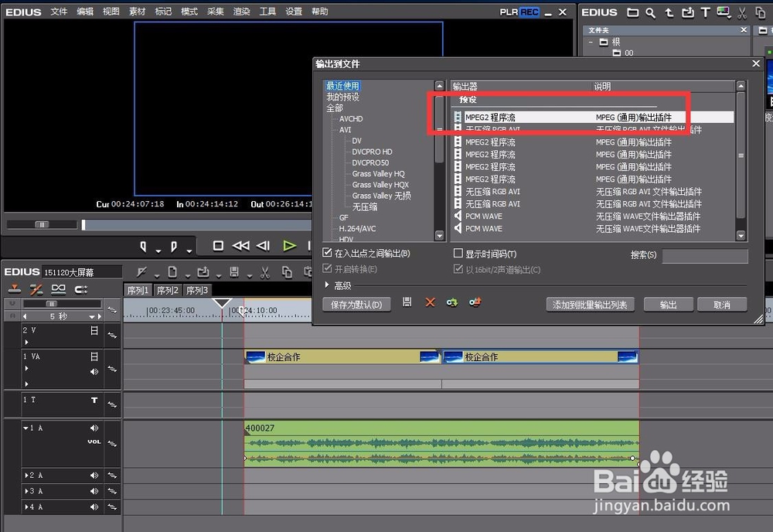The width and height of the screenshot is (773, 532).
Task: Click the VOL icon on track 1 A
Action: [x=94, y=442]
